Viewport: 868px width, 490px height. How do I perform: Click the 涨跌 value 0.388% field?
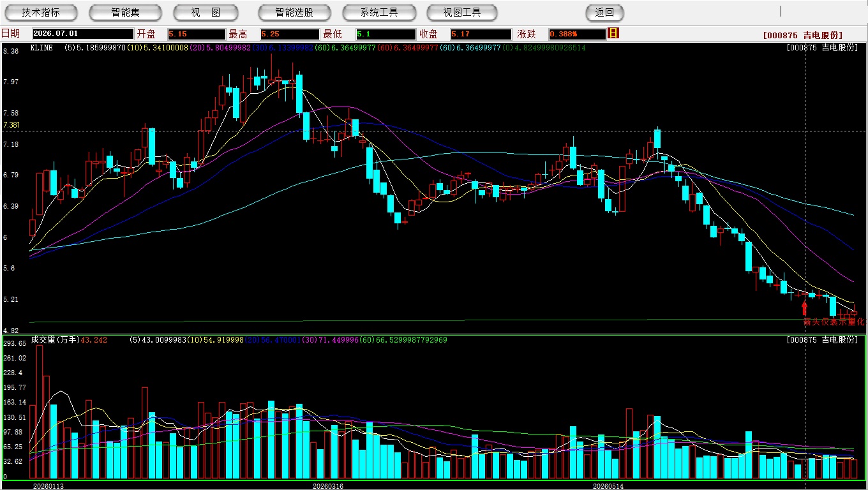pos(576,34)
